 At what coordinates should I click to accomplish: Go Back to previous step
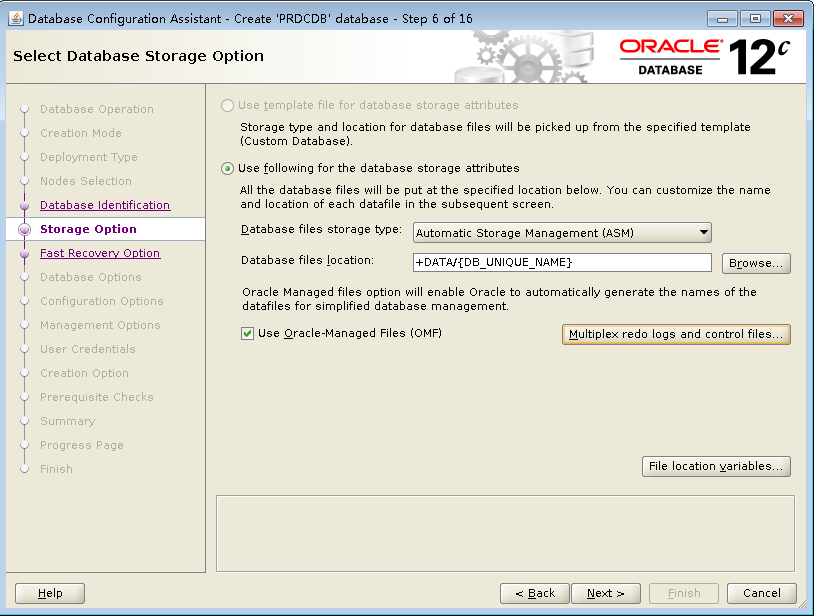tap(535, 593)
